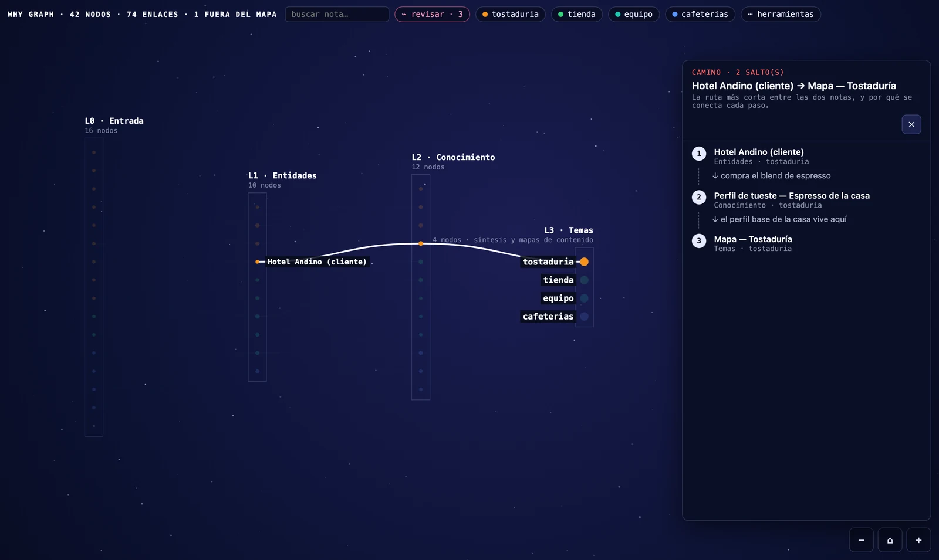939x560 pixels.
Task: Click the WHY GRAPH title text
Action: (31, 14)
